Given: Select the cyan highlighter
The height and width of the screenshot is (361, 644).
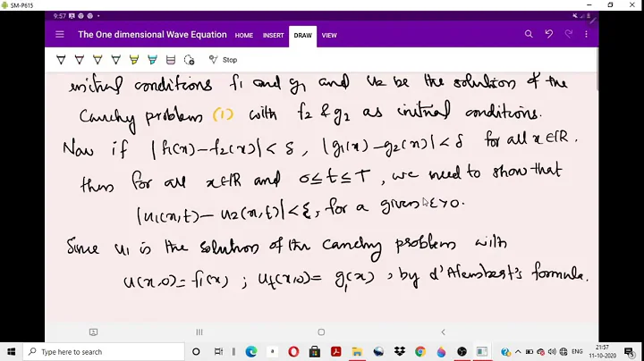Looking at the screenshot, I should click(152, 60).
